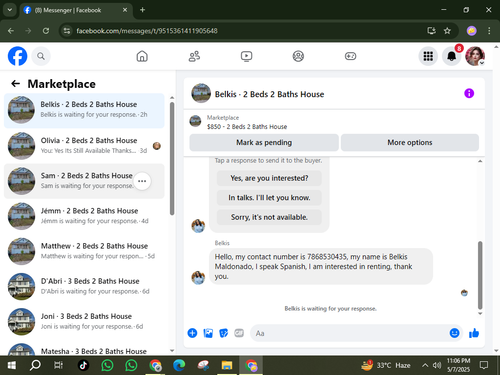Go back in browser history
Image resolution: width=500 pixels, height=375 pixels.
pyautogui.click(x=11, y=31)
